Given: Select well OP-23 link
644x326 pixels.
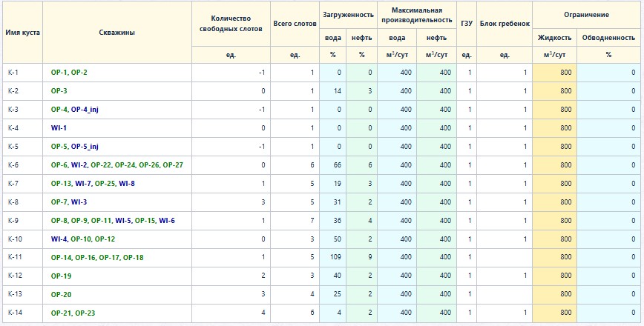Looking at the screenshot, I should pyautogui.click(x=85, y=313).
